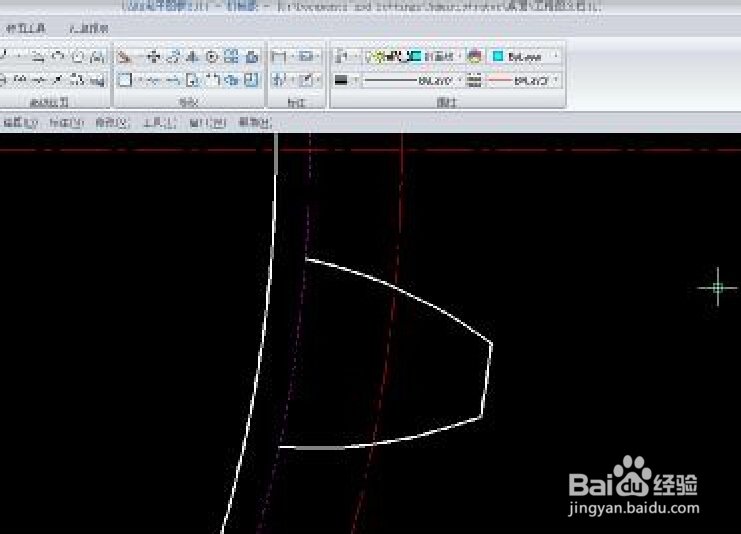
Task: Click the layer manager icon in the properties panel
Action: coord(340,57)
